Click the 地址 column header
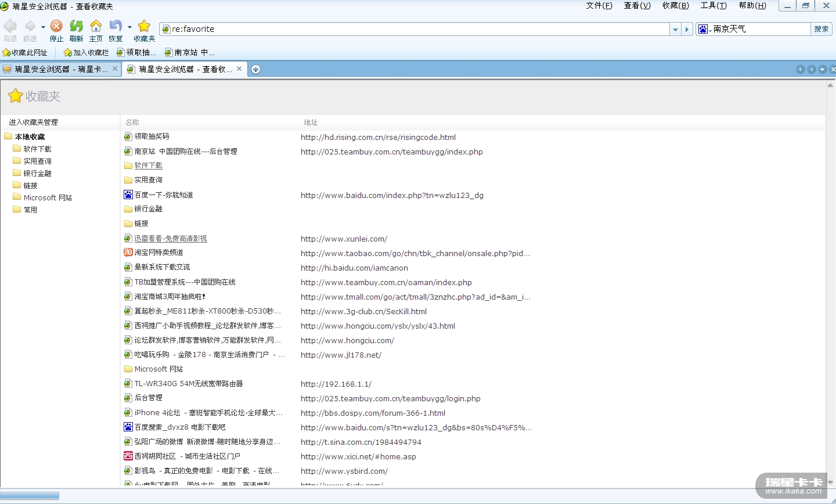The image size is (836, 504). [x=311, y=123]
